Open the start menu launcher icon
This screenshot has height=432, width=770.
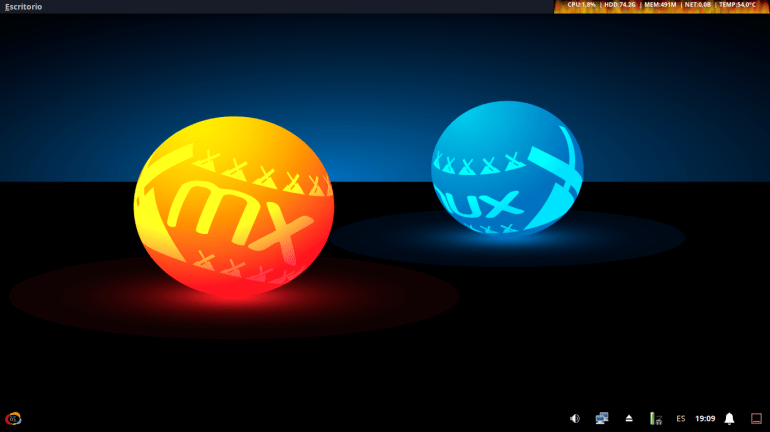[x=13, y=418]
